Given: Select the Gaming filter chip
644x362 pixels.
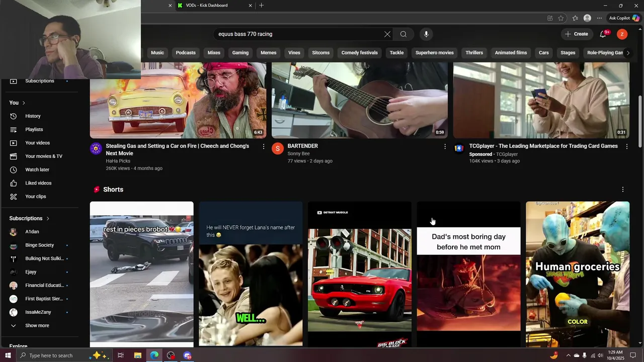Looking at the screenshot, I should point(240,53).
